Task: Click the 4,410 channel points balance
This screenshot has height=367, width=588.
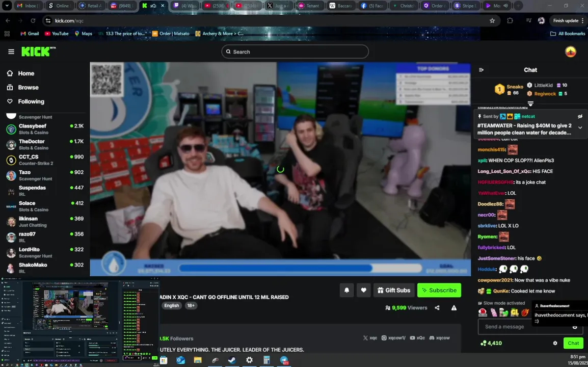Action: tap(491, 343)
